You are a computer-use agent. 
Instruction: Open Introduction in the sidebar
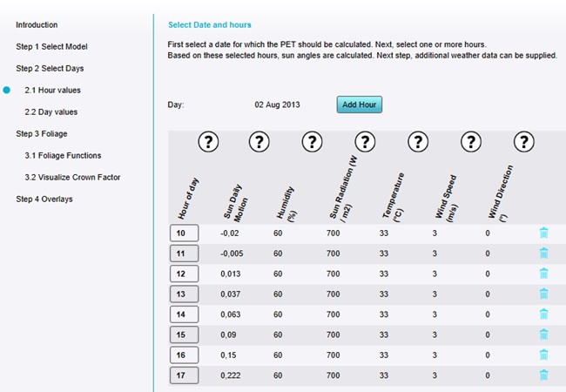pos(37,25)
